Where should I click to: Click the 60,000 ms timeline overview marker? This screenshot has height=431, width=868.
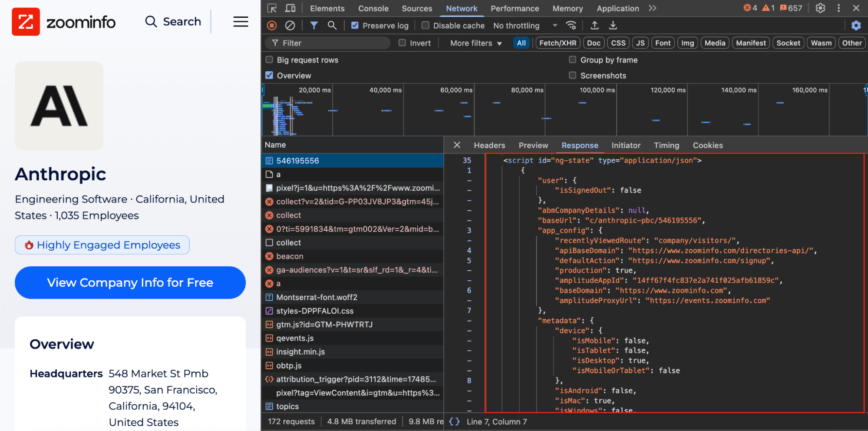(456, 90)
